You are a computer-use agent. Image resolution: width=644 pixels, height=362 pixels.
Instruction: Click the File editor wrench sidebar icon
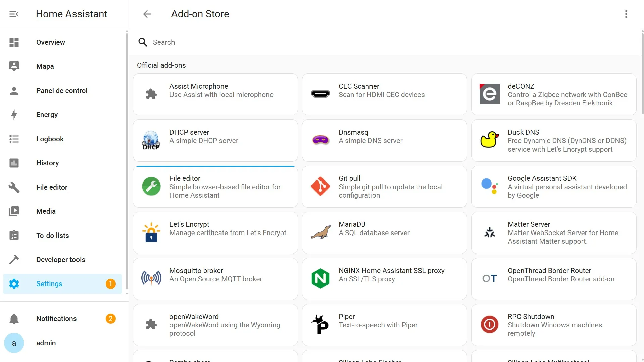(x=14, y=187)
